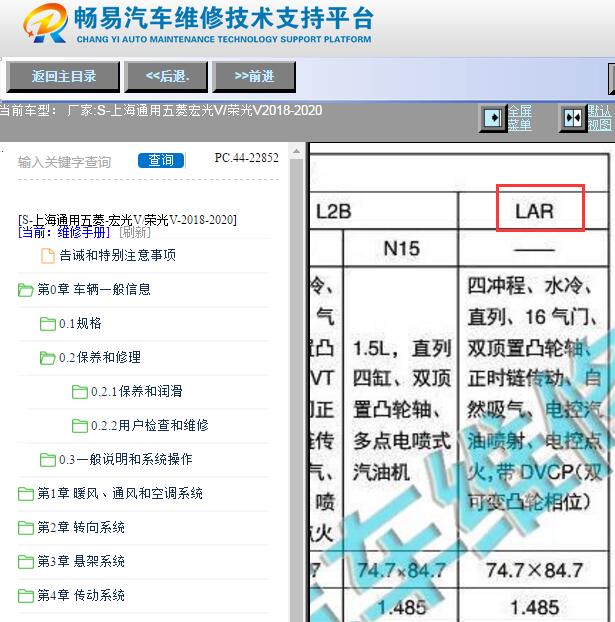Collapse 第0章 车辆一般信息 folder
Viewport: 615px width, 622px height.
point(94,289)
